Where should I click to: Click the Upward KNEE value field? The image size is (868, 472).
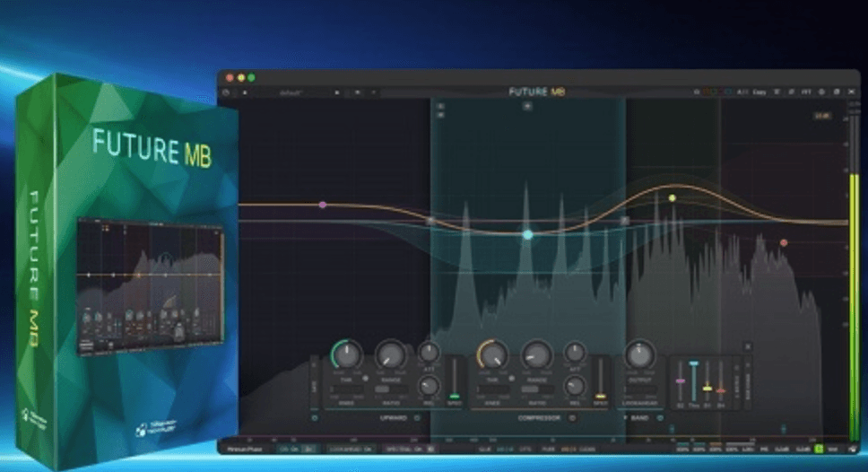(x=347, y=389)
